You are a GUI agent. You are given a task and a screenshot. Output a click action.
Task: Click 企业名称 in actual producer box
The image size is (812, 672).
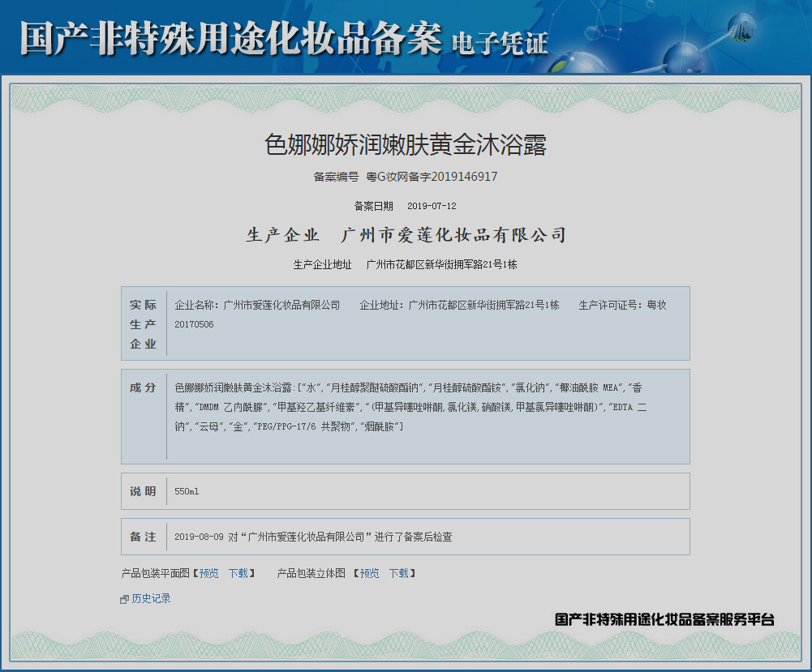tap(195, 306)
